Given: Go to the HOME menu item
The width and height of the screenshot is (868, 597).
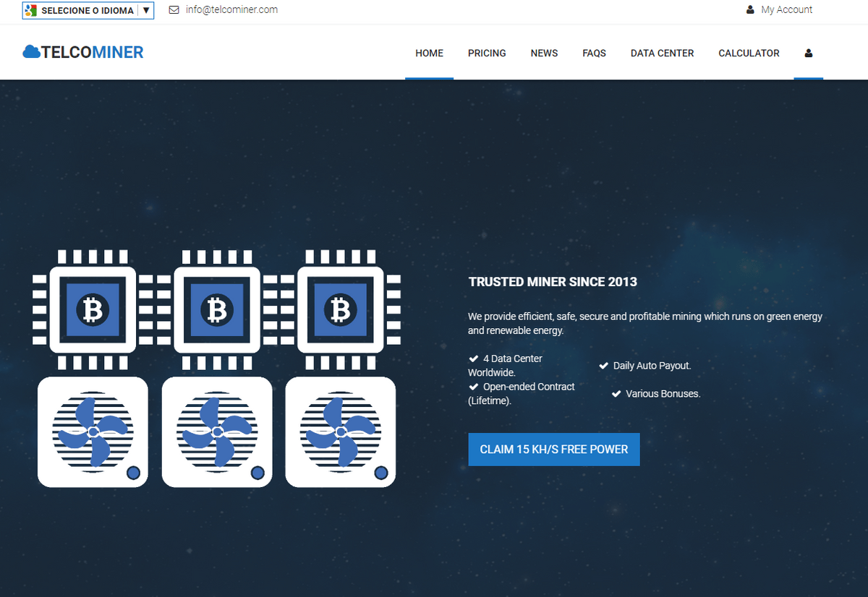Looking at the screenshot, I should pos(429,53).
